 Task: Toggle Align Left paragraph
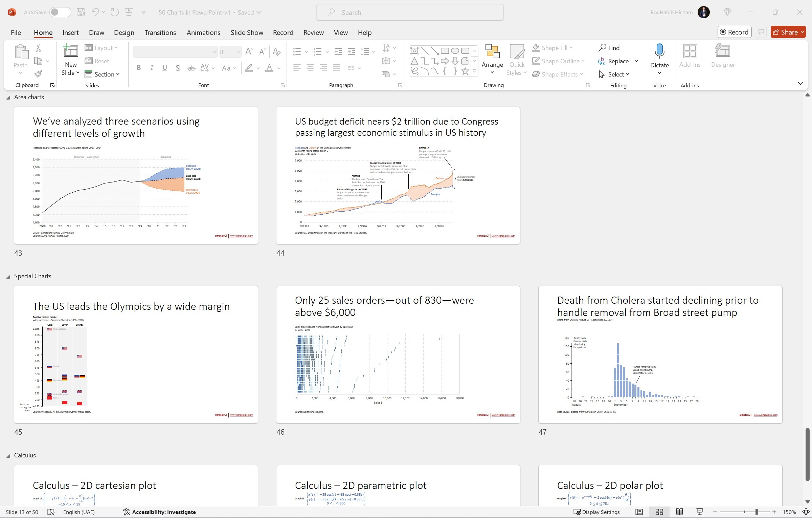click(297, 68)
